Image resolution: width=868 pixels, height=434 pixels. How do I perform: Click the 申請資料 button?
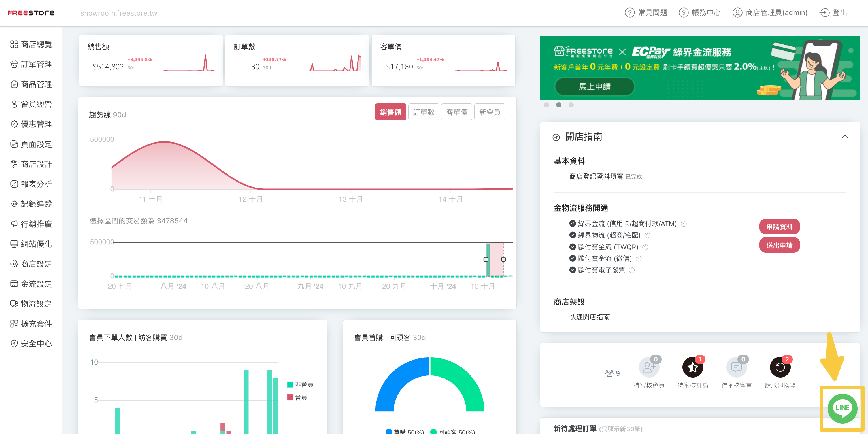pos(779,227)
